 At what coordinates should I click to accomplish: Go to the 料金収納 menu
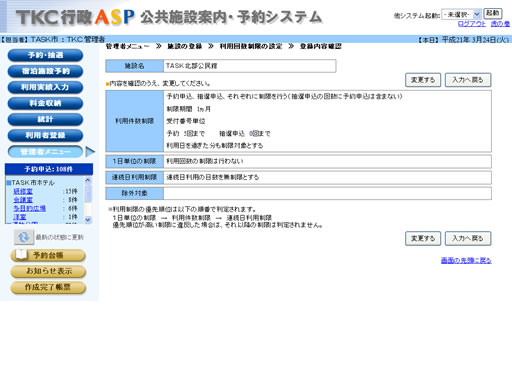pyautogui.click(x=45, y=103)
